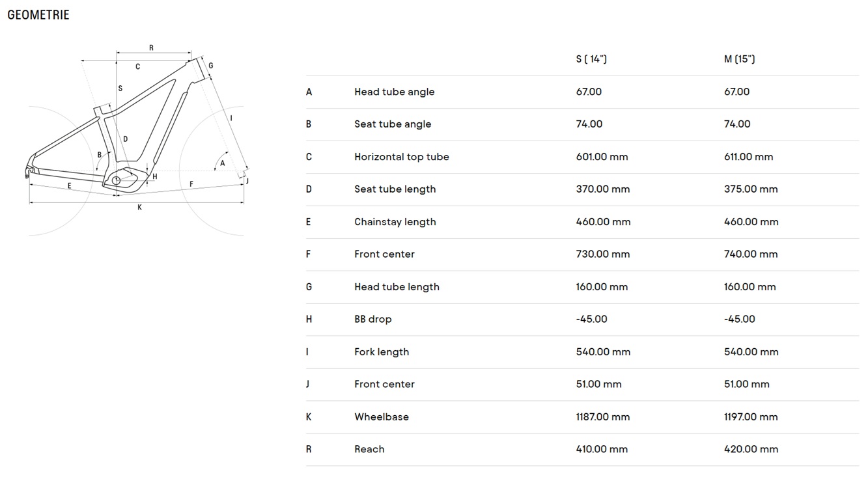Select the S (14") size column header

pyautogui.click(x=591, y=59)
